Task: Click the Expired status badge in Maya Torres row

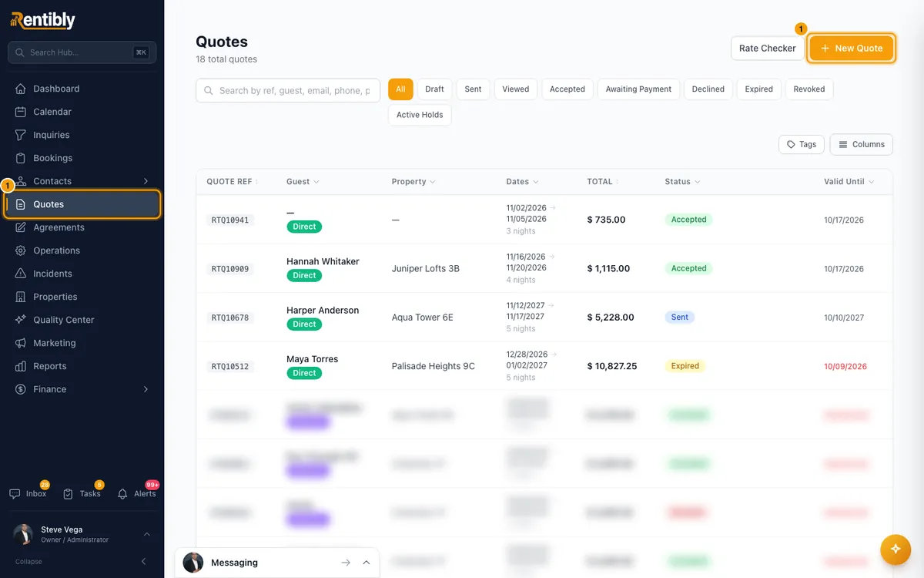Action: [x=685, y=366]
